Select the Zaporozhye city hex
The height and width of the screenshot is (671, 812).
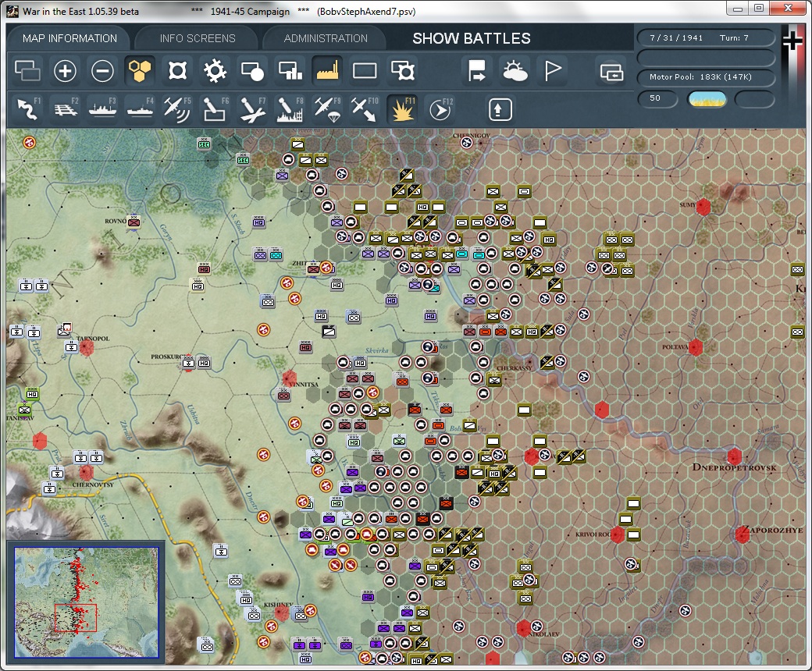pos(742,534)
